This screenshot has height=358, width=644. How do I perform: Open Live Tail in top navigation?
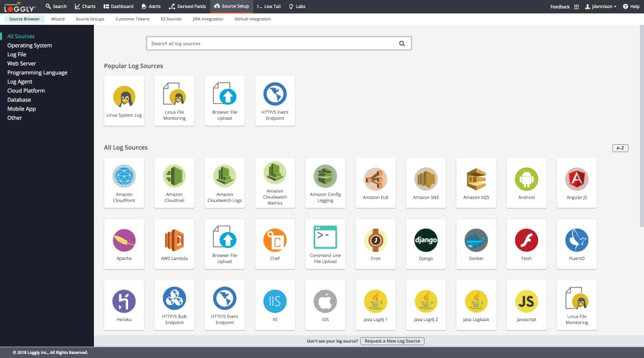click(x=268, y=7)
